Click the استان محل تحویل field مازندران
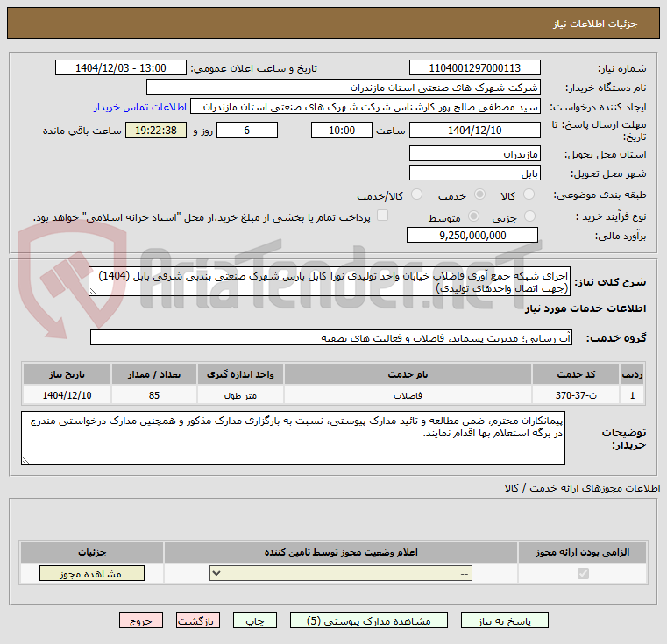Image resolution: width=667 pixels, height=644 pixels. click(x=475, y=153)
